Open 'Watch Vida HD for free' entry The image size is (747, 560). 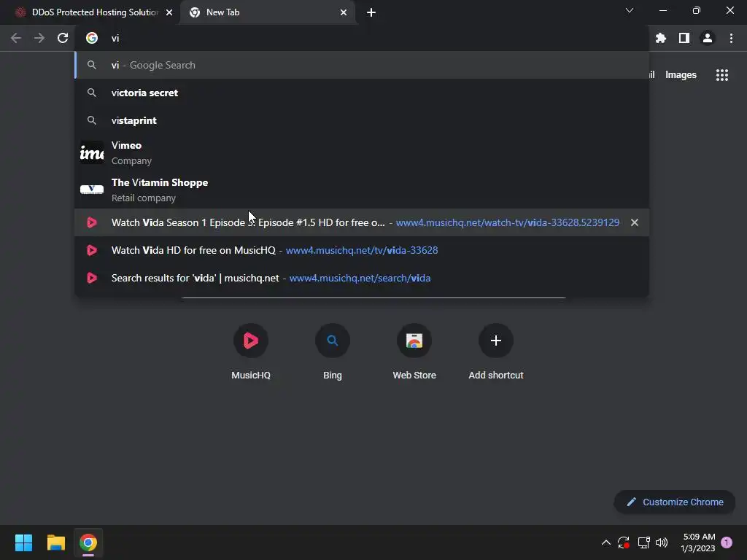[x=362, y=250]
